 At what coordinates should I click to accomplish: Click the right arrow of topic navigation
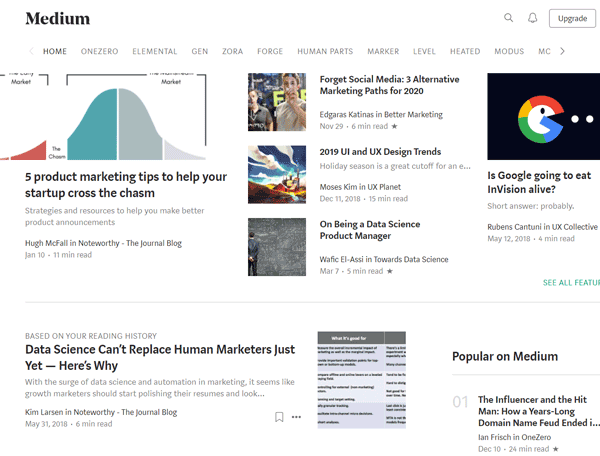(x=562, y=51)
